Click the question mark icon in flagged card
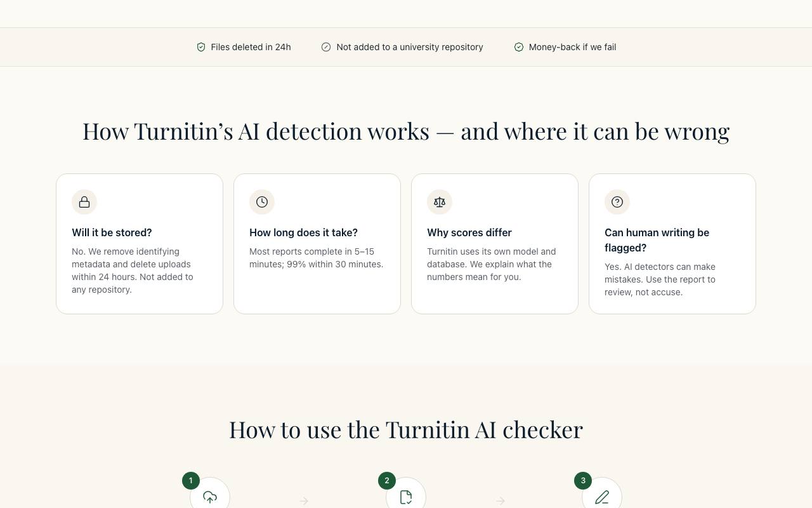The image size is (812, 508). 617,202
